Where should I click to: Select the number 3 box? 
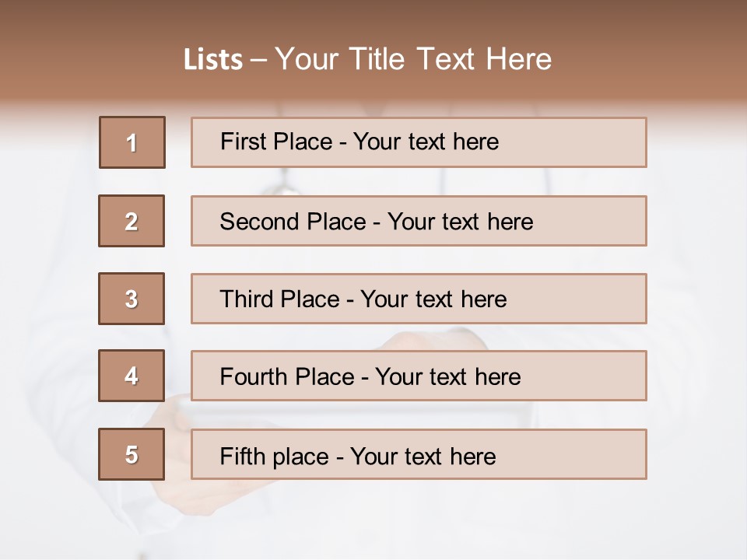(x=132, y=299)
